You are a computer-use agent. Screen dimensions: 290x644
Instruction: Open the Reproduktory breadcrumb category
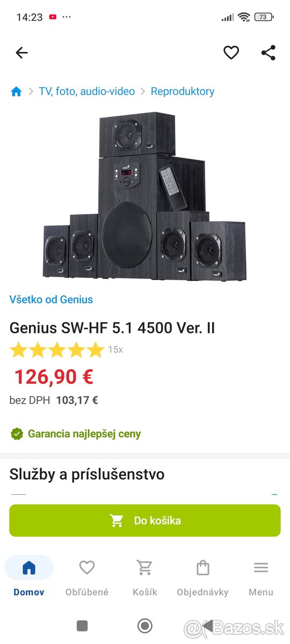[x=183, y=91]
